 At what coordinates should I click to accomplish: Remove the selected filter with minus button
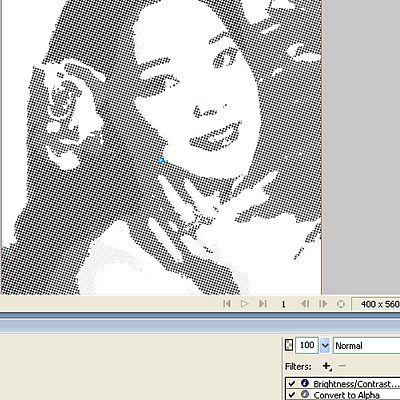(x=342, y=366)
